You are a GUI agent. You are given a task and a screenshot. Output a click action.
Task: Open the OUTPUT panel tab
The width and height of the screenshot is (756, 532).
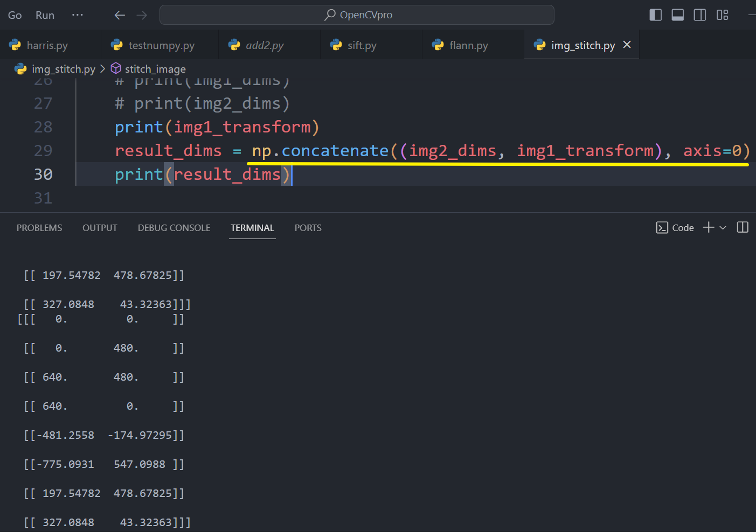point(100,228)
